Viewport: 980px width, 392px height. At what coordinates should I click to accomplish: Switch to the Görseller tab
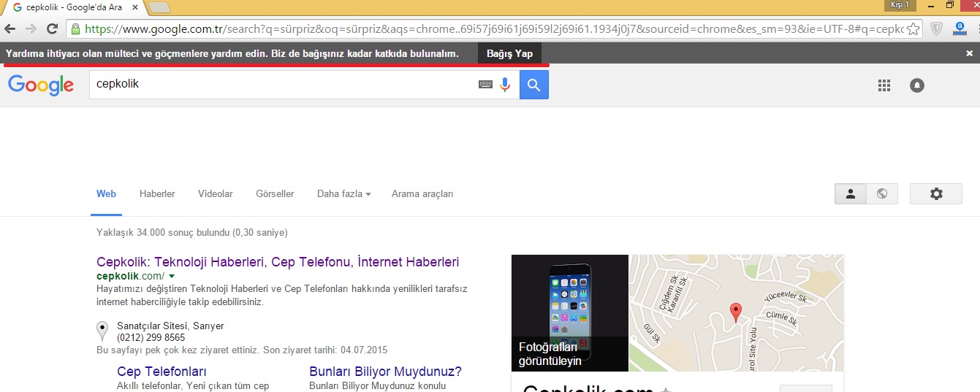point(275,194)
